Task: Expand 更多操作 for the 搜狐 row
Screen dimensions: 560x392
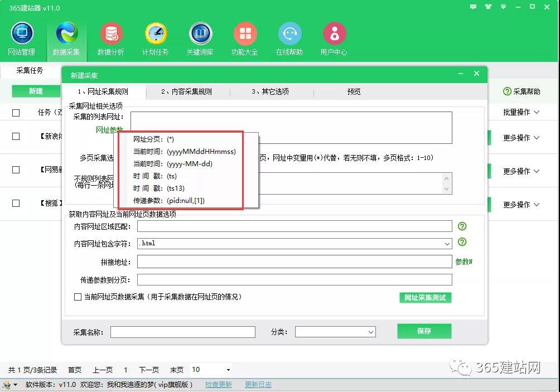Action: (521, 205)
